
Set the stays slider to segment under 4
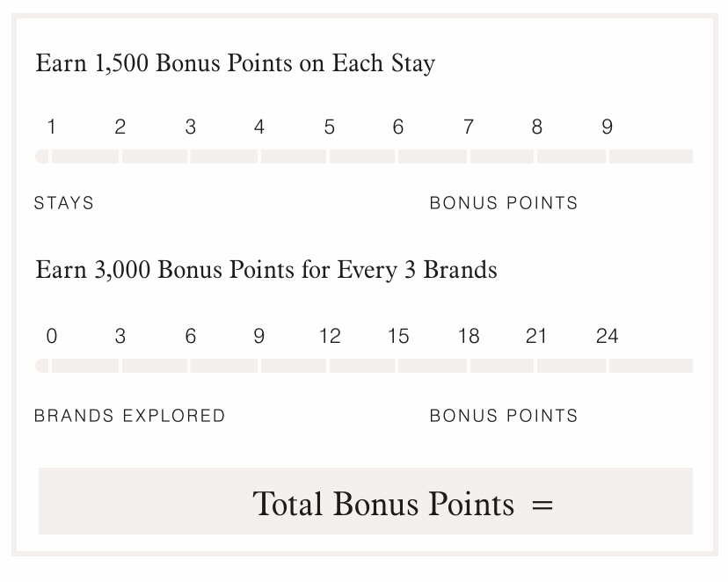(294, 156)
